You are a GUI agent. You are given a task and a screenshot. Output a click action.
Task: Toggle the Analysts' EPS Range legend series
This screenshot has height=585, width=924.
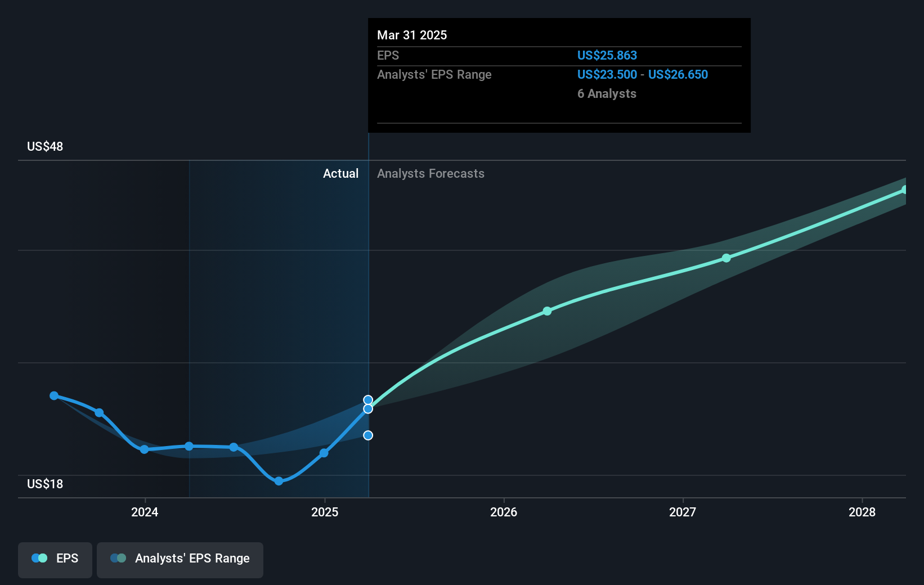(180, 559)
